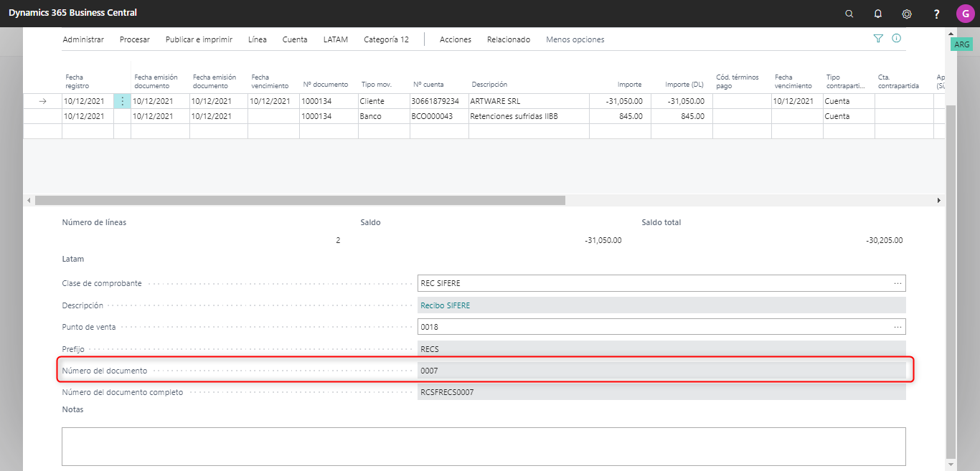Click the grid's left scroll arrow
Screen dimensions: 980x471
coord(29,201)
